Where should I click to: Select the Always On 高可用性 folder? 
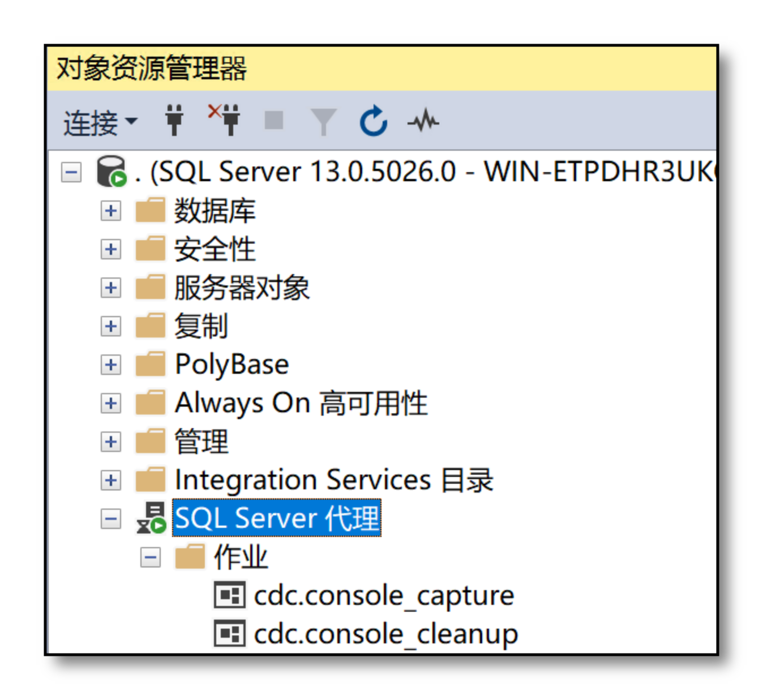(x=301, y=403)
